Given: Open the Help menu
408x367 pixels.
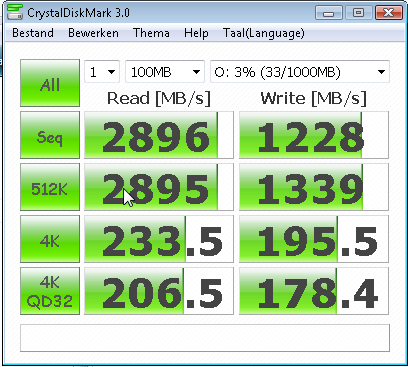Looking at the screenshot, I should tap(196, 33).
